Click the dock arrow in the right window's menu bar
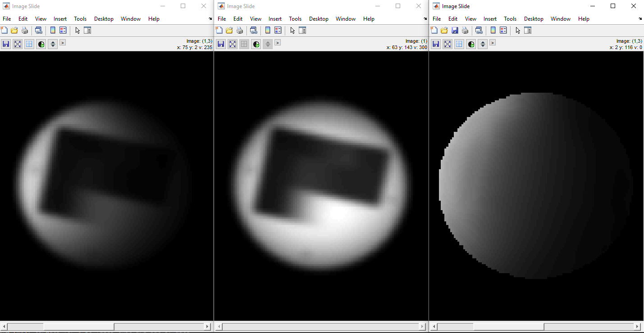 (640, 19)
